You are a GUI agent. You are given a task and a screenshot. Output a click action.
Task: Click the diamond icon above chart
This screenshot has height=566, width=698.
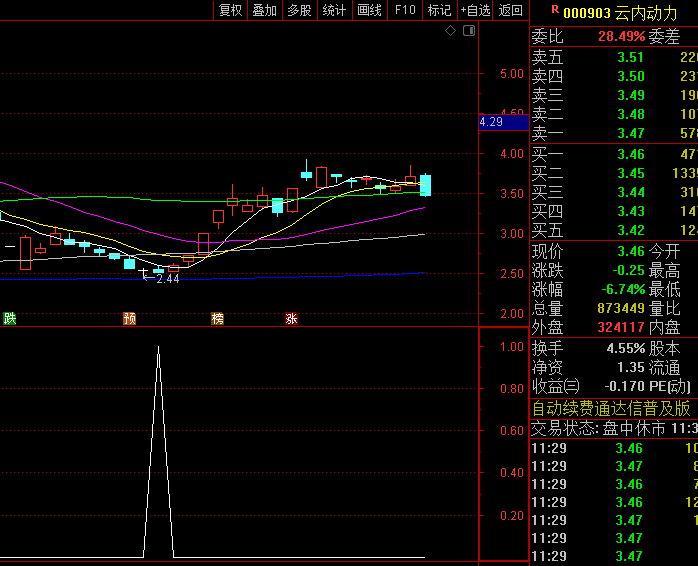451,31
